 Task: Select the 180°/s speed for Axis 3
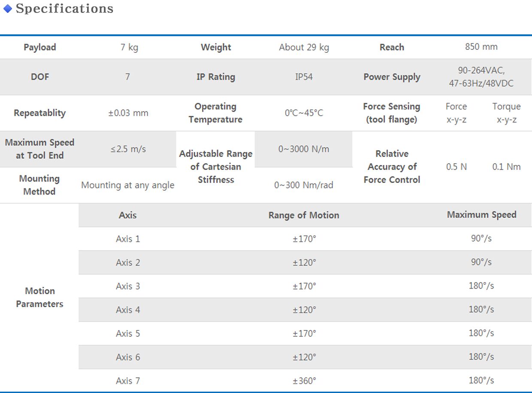coord(481,286)
